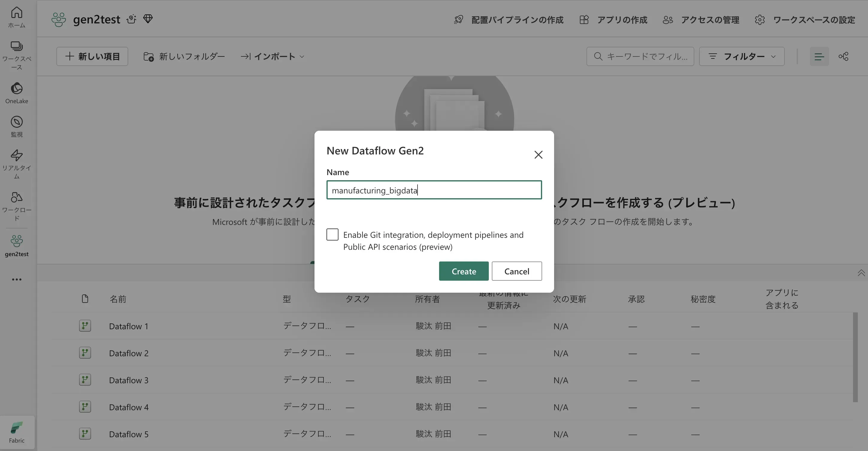Image resolution: width=868 pixels, height=451 pixels.
Task: Click the Name text field
Action: pyautogui.click(x=434, y=190)
